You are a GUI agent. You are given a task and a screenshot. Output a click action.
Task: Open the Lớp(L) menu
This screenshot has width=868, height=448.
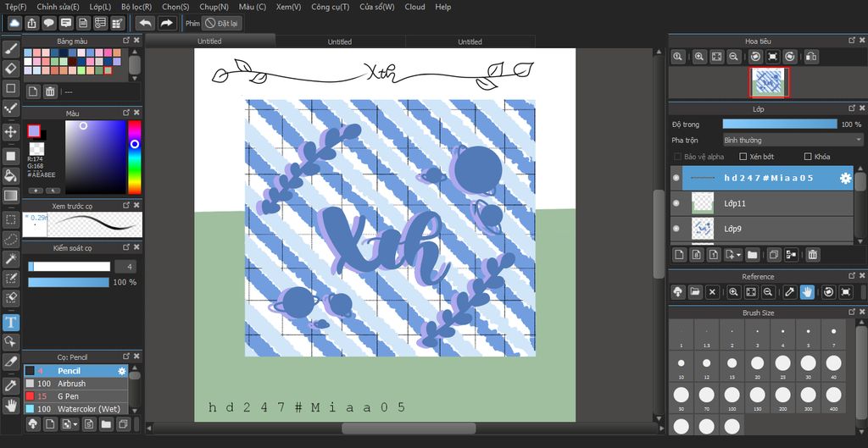click(x=100, y=7)
